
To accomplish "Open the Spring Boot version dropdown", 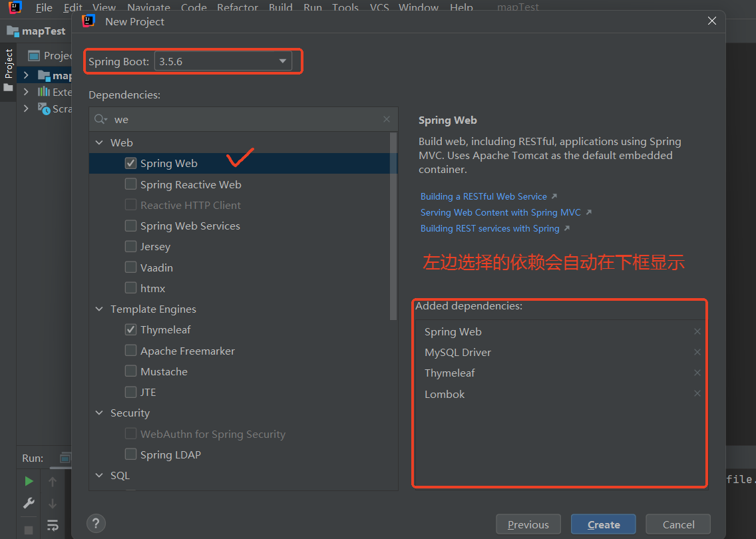I will (x=223, y=61).
